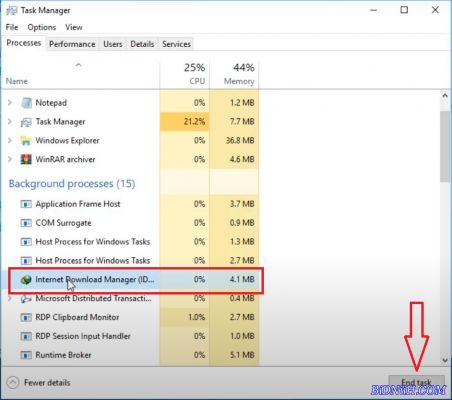Click the 36.8 MB memory cell
The width and height of the screenshot is (452, 400).
click(x=234, y=141)
